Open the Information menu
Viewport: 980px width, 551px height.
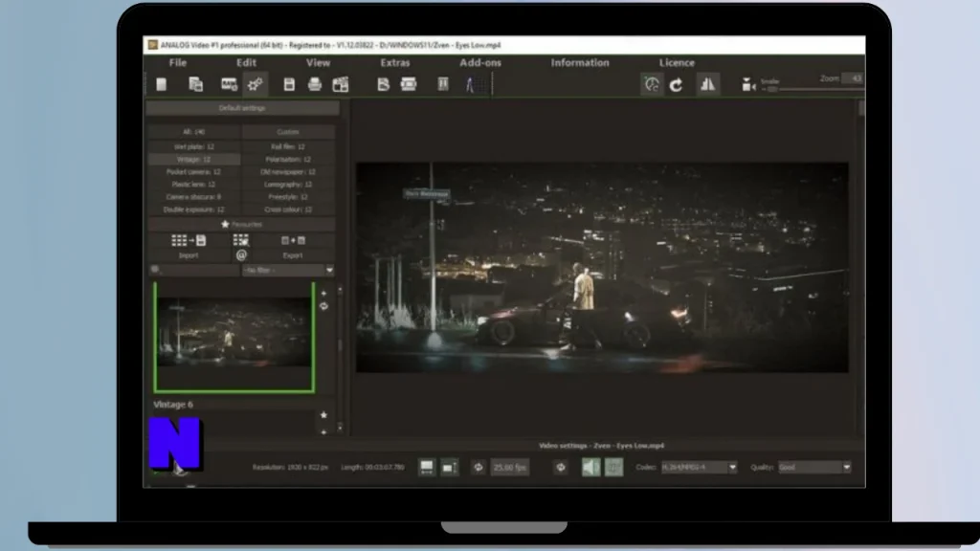(580, 62)
